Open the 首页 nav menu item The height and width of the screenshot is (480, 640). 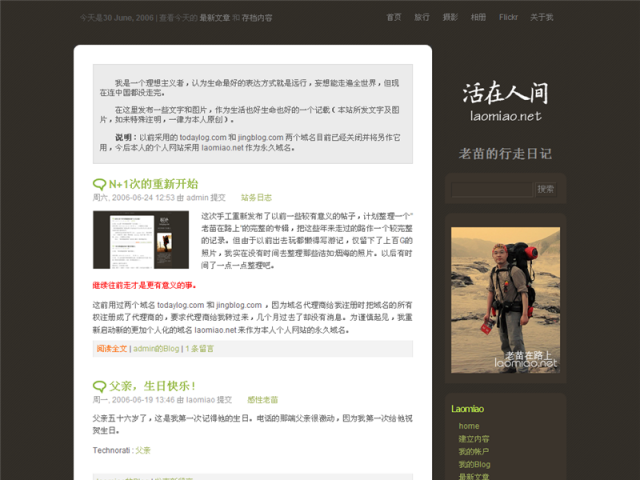click(394, 17)
